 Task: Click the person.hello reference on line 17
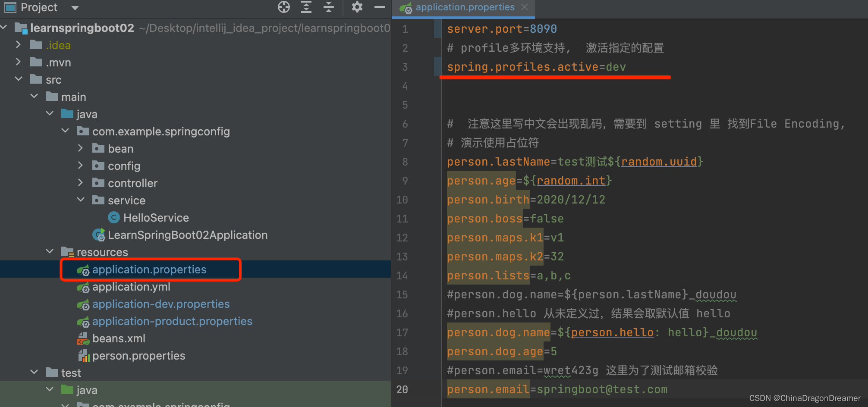tap(612, 332)
